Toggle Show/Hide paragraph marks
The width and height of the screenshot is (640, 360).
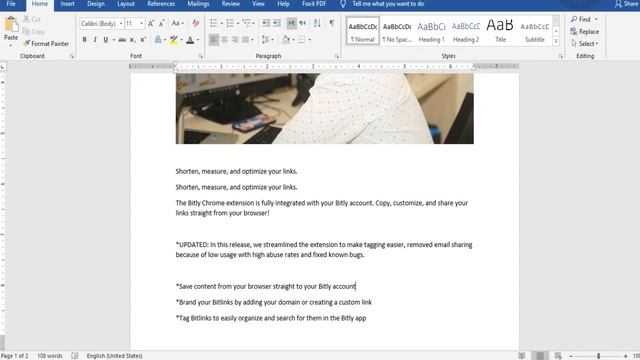(332, 23)
